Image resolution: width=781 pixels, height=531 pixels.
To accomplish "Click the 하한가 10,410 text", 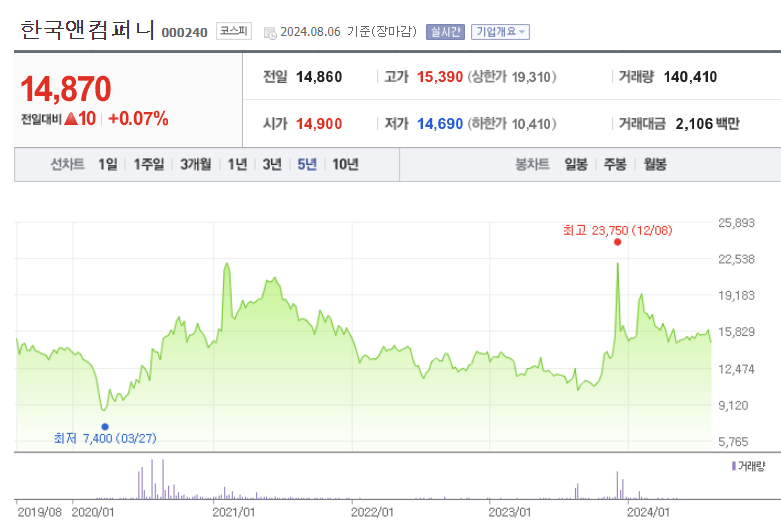I will click(x=512, y=124).
